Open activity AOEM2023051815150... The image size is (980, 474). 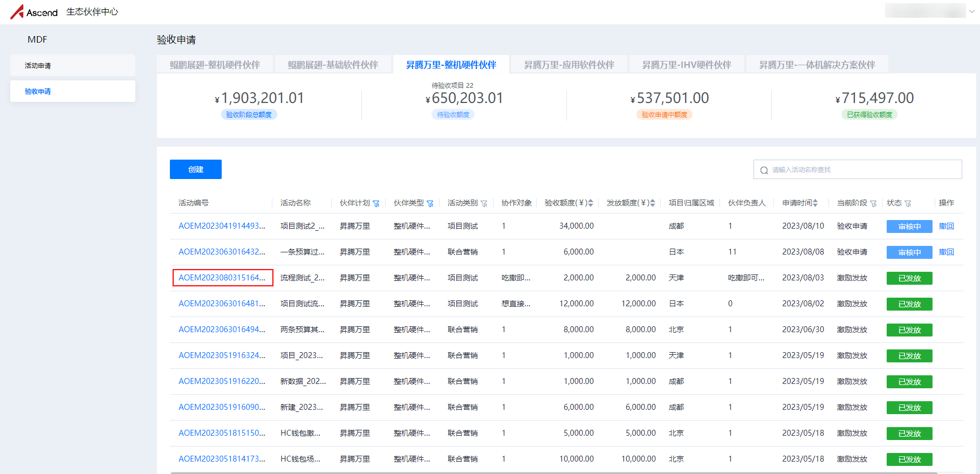click(x=222, y=433)
